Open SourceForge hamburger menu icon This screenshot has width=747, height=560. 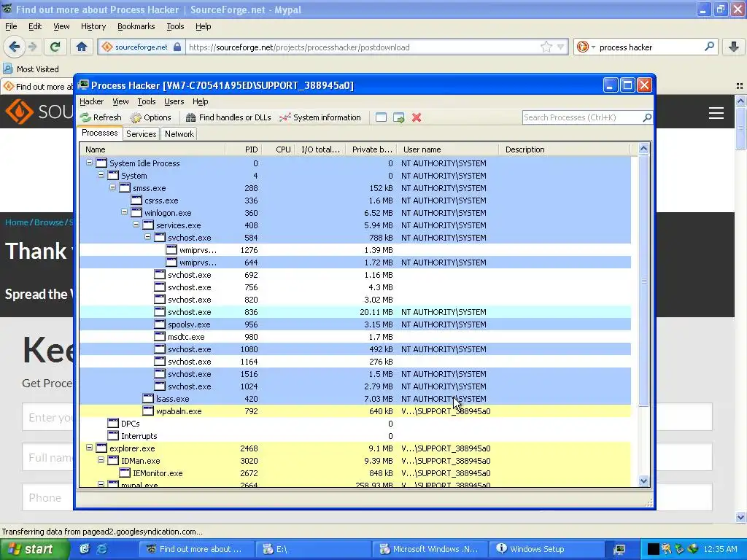[716, 113]
